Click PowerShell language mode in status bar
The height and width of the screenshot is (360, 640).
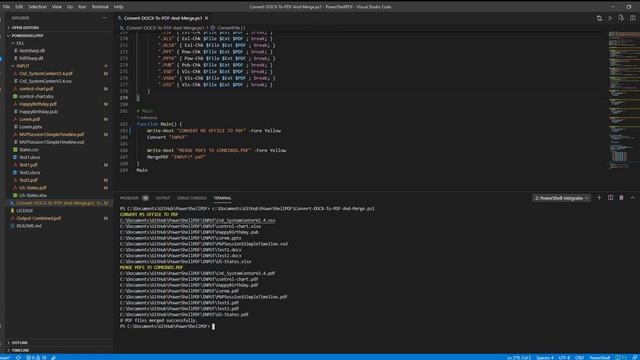[x=599, y=357]
